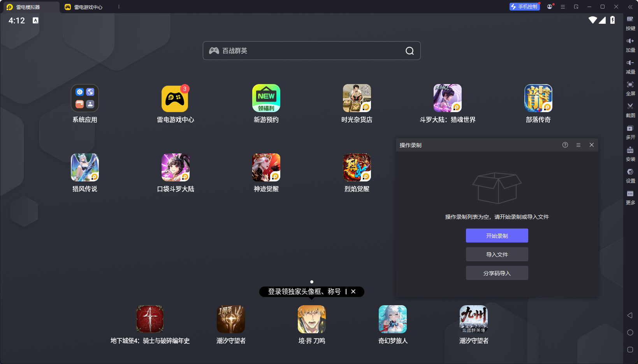Start recording with 开始录制
638x364 pixels.
pyautogui.click(x=497, y=236)
